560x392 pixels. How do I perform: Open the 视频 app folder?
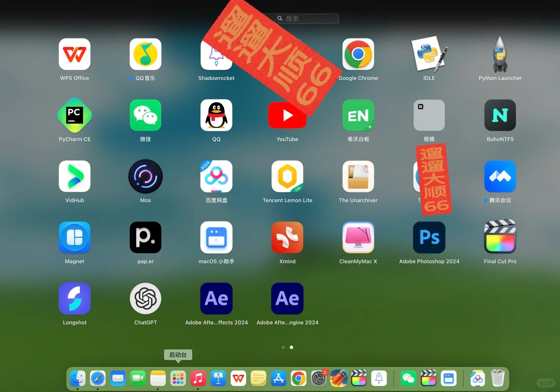[429, 115]
